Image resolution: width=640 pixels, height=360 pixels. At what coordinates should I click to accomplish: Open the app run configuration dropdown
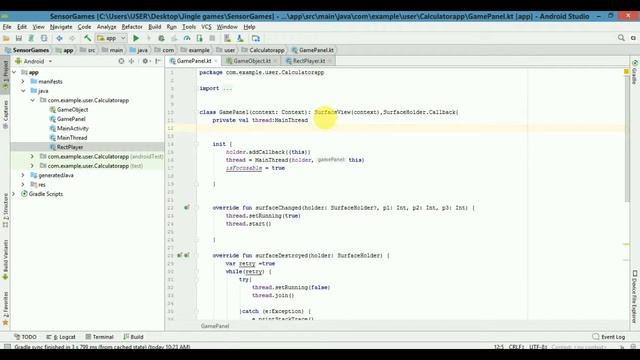coord(111,38)
